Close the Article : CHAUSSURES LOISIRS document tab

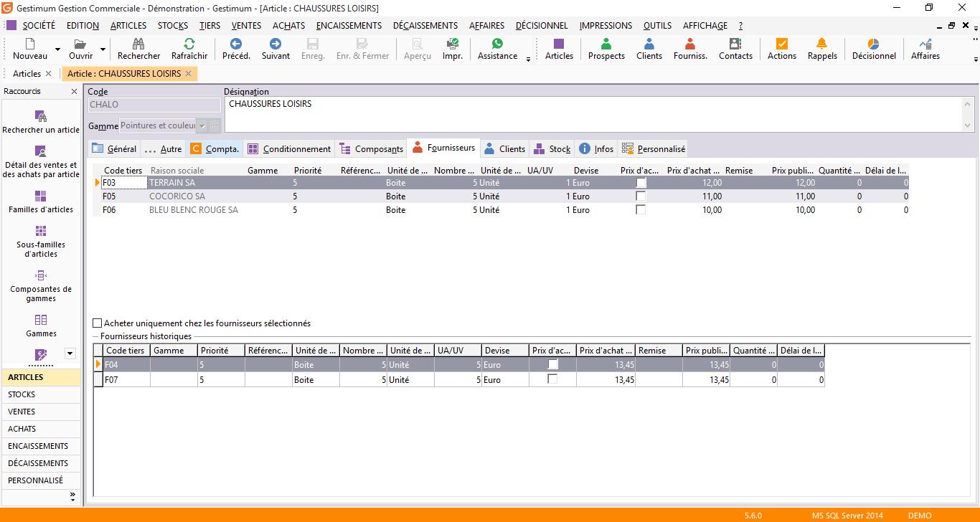188,74
